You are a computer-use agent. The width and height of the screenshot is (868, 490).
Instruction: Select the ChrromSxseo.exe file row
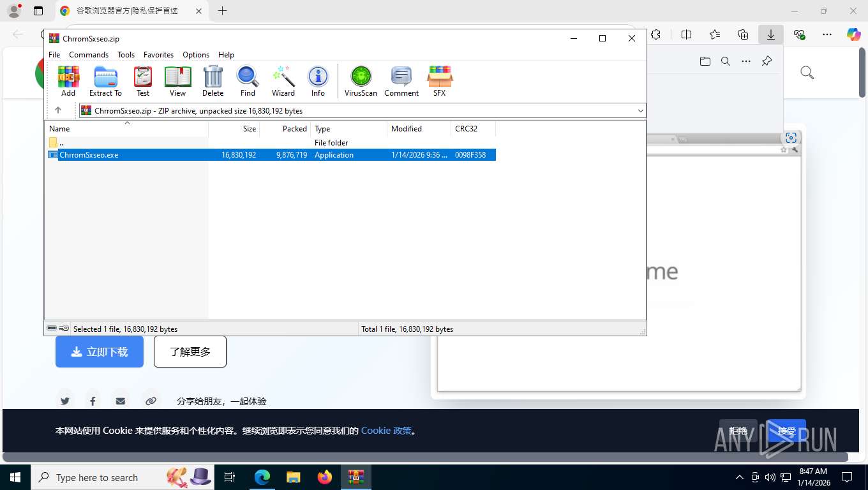coord(270,155)
